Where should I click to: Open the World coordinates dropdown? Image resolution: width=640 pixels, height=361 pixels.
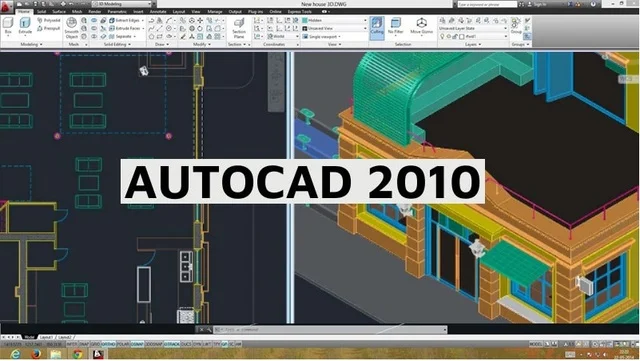pos(283,36)
